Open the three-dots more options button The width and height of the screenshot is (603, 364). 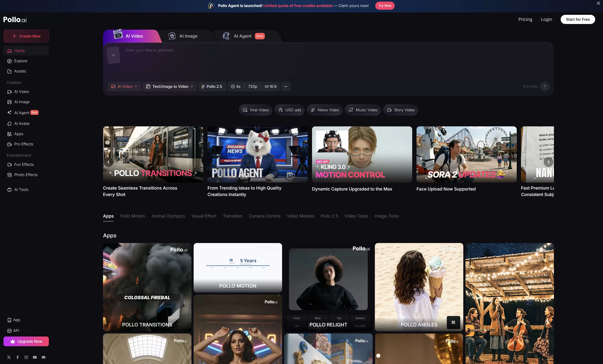click(286, 86)
